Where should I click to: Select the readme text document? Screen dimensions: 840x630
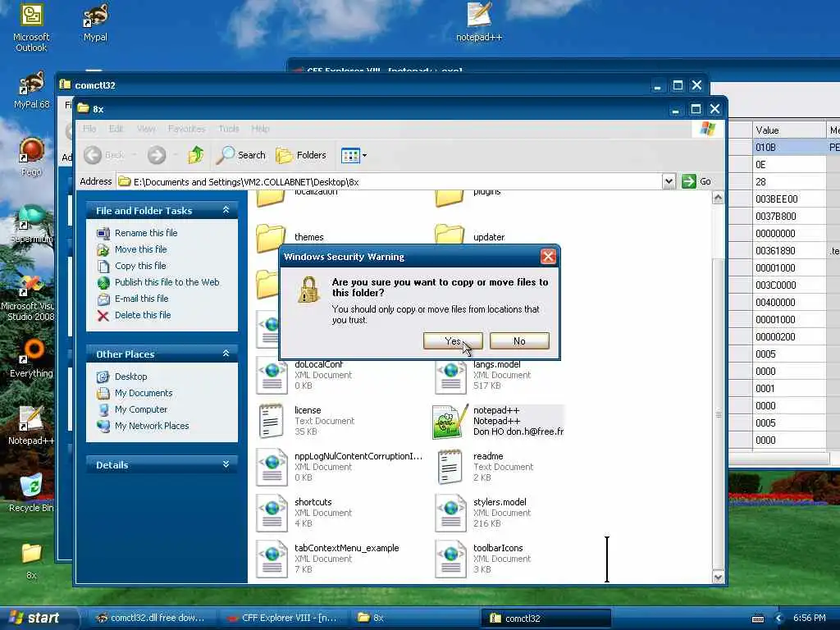484,467
